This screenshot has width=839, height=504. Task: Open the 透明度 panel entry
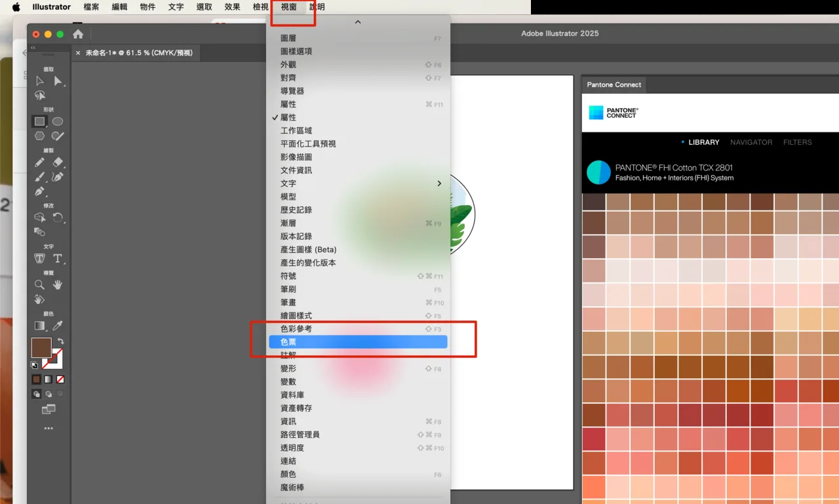pyautogui.click(x=358, y=448)
